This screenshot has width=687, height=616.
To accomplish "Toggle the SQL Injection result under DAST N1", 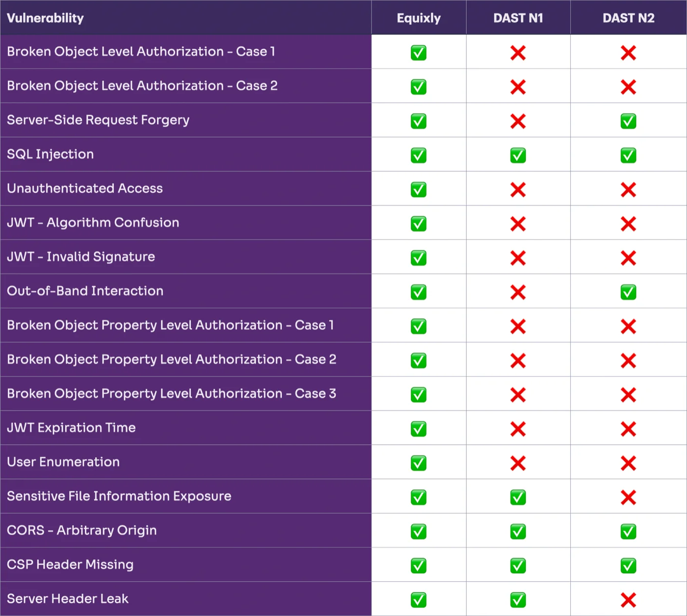I will point(518,155).
